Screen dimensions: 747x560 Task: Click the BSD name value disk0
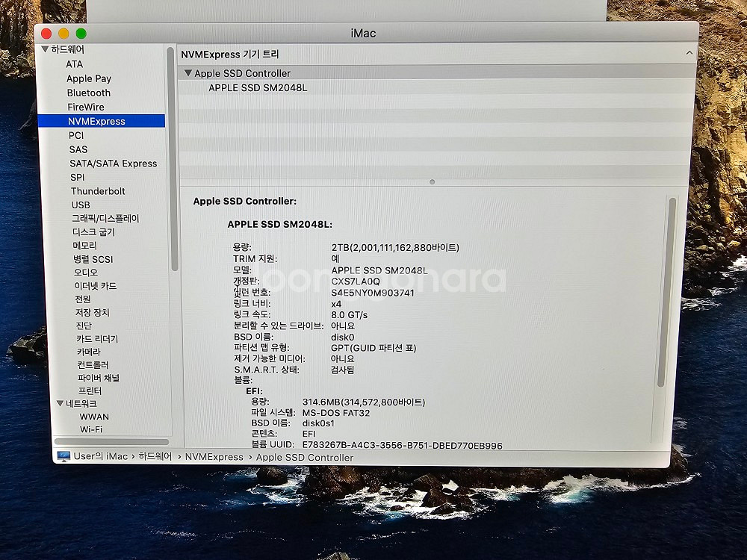coord(343,337)
